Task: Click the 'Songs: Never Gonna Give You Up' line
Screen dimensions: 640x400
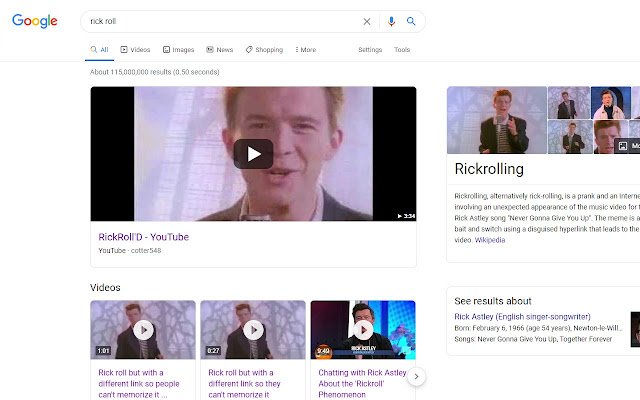Action: pyautogui.click(x=533, y=339)
